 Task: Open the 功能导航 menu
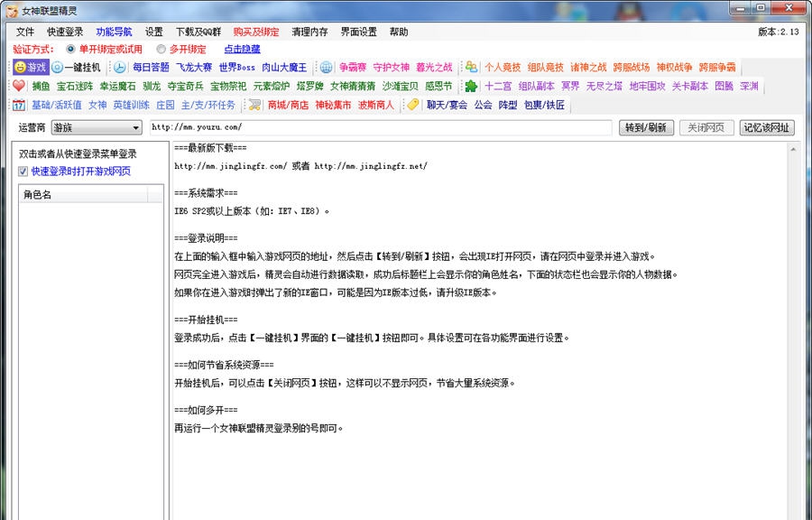coord(114,30)
